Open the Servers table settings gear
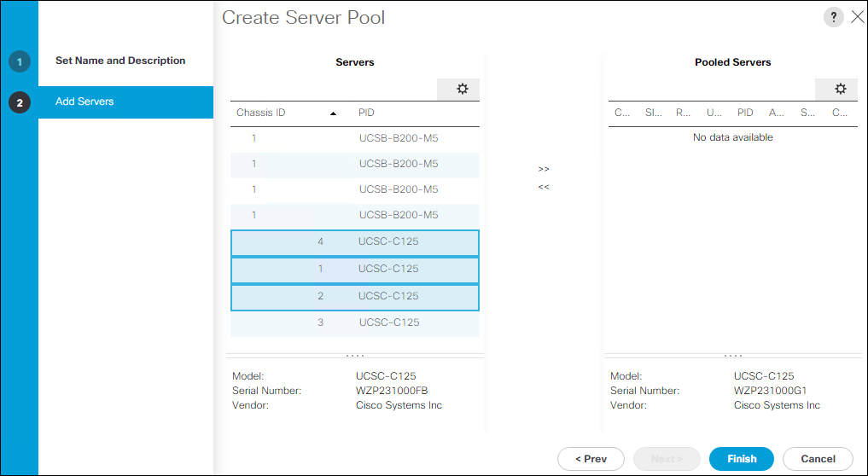This screenshot has height=476, width=868. pyautogui.click(x=462, y=89)
